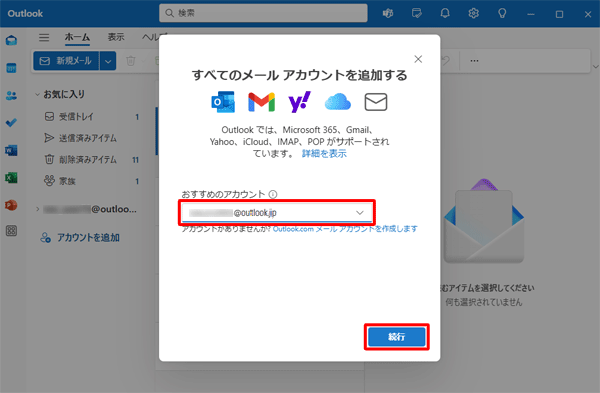Launch PowerPoint from sidebar
Screen dimensions: 600x393
11,205
